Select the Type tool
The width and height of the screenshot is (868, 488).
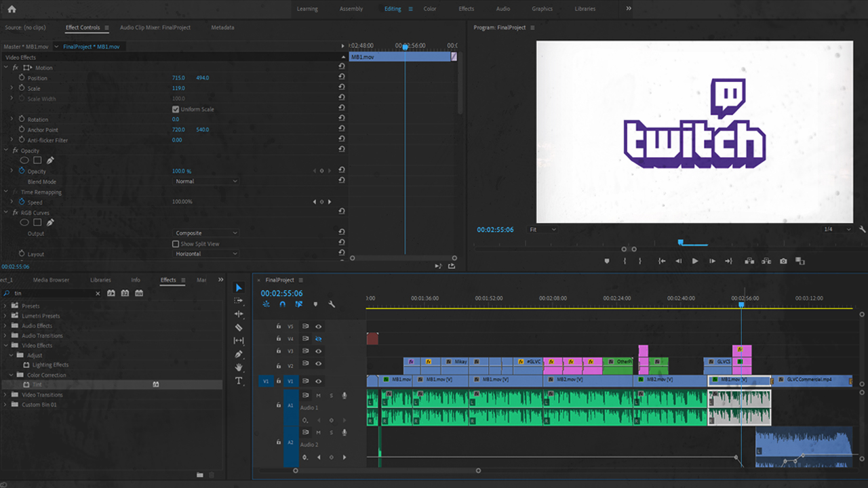(239, 381)
